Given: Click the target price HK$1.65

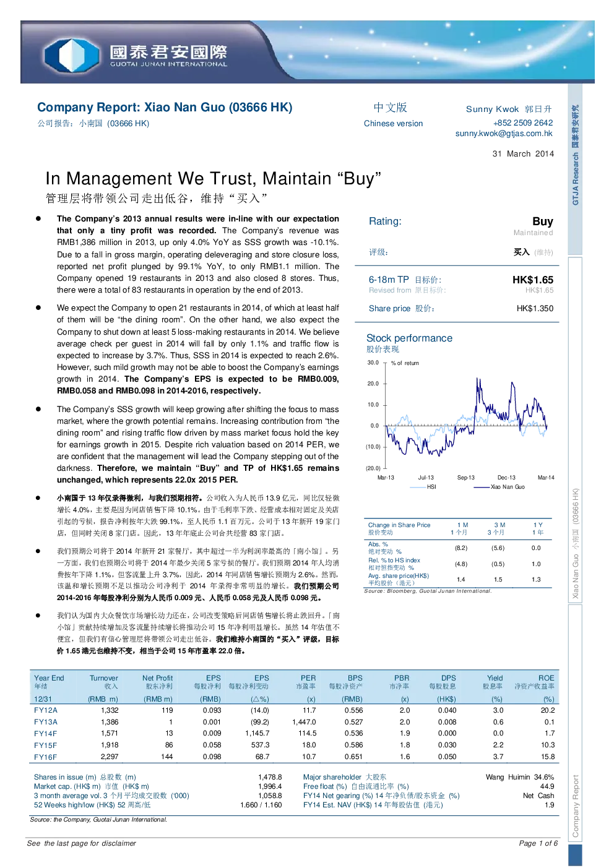Looking at the screenshot, I should tap(533, 280).
